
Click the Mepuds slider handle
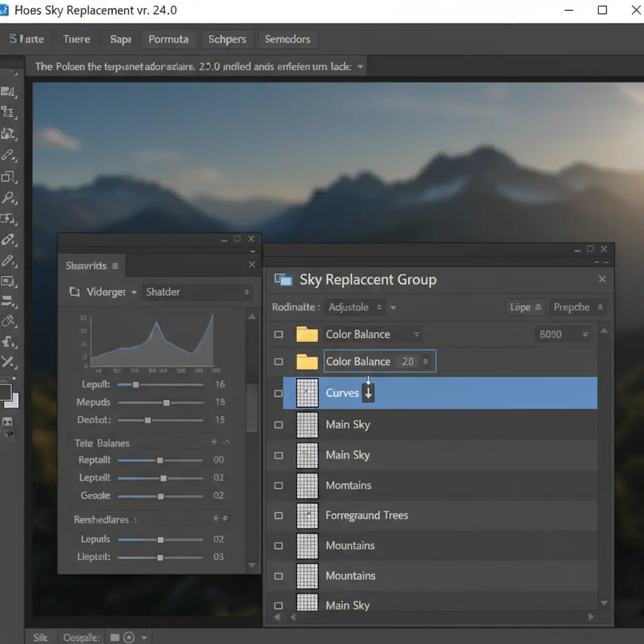166,402
